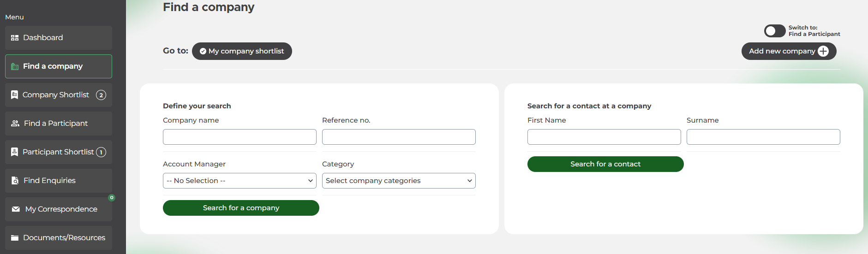Click the Dashboard grid icon
The height and width of the screenshot is (254, 868).
pyautogui.click(x=15, y=38)
